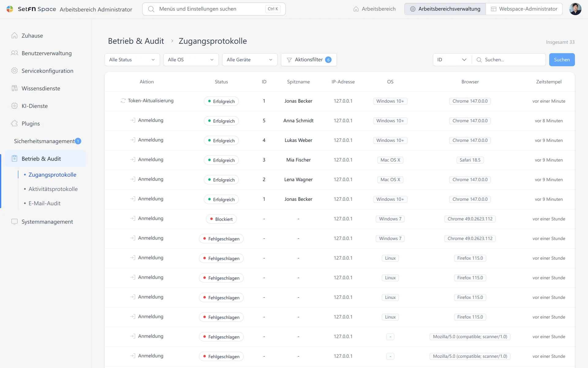This screenshot has width=588, height=368.
Task: Select Zugangsprotokolle in the sidebar
Action: (x=52, y=174)
